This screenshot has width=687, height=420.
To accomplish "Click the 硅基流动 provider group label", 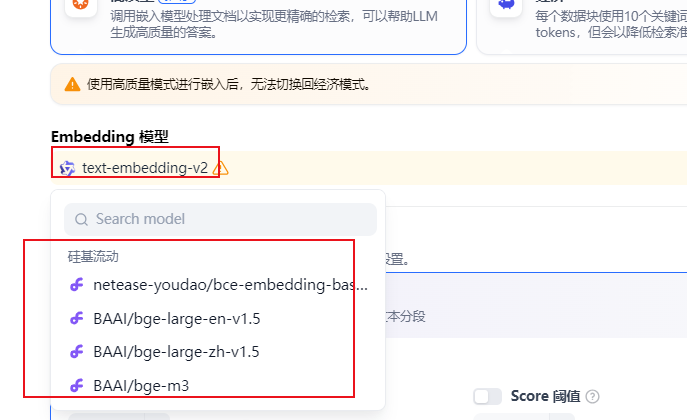I will click(x=93, y=257).
